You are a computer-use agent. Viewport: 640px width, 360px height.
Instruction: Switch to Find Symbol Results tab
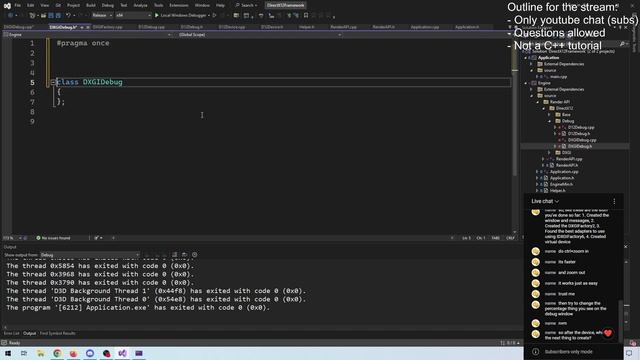[x=58, y=333]
